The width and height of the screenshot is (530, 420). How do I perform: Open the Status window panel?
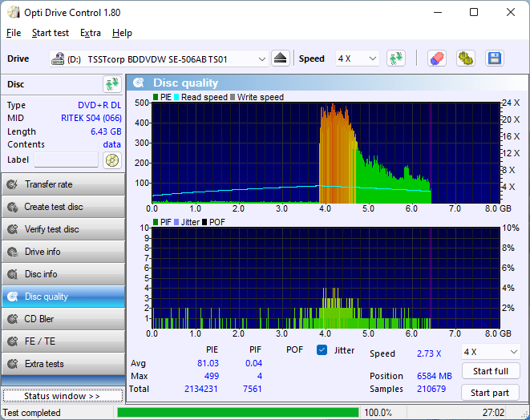coord(62,396)
